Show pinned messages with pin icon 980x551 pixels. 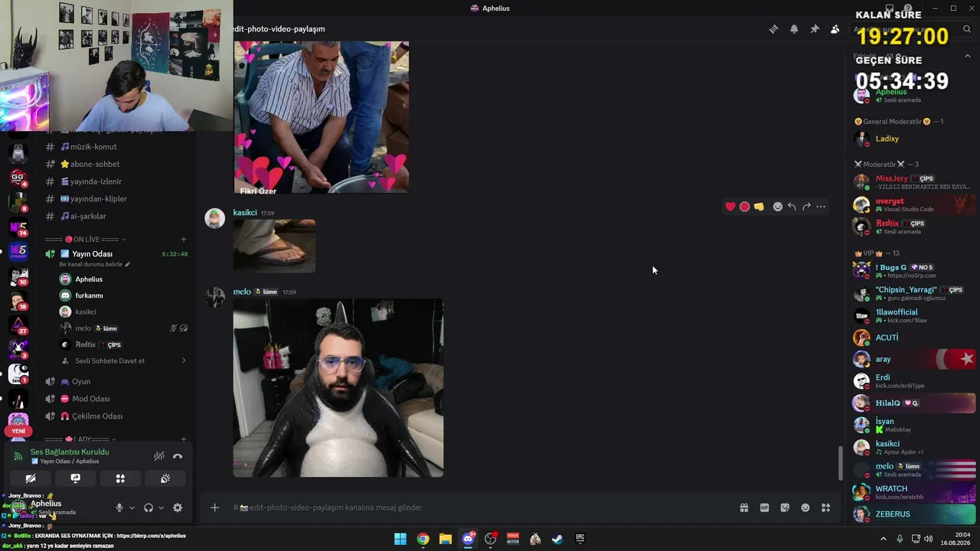815,29
